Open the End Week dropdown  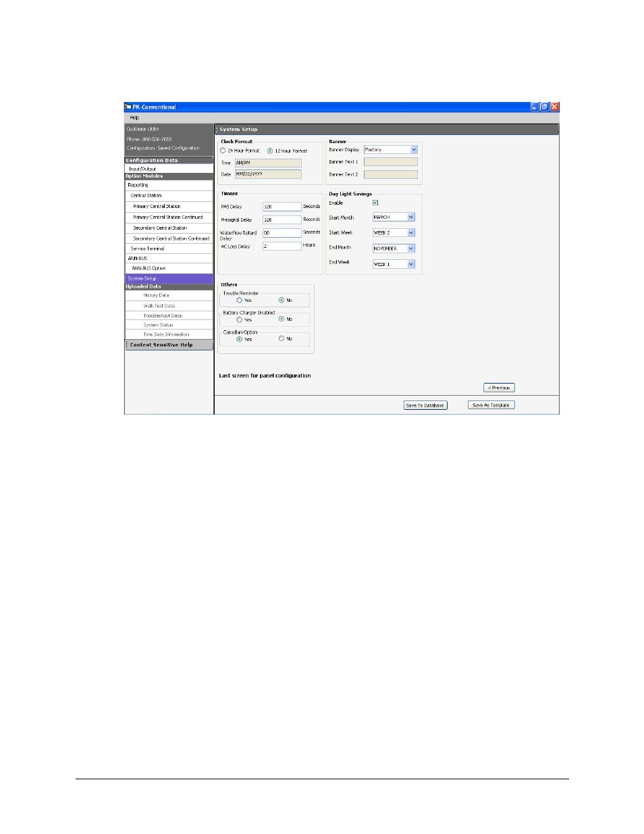pyautogui.click(x=411, y=264)
